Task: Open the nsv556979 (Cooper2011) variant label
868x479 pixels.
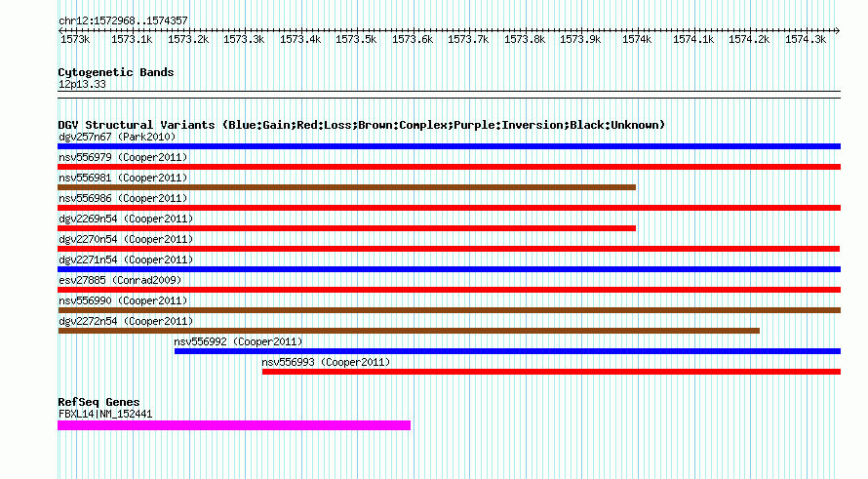Action: pos(123,157)
